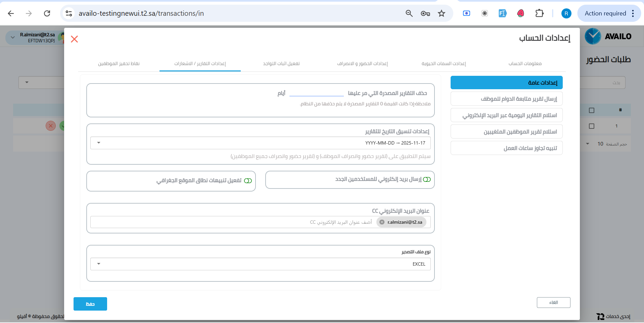Click the blue حفظ save button
The width and height of the screenshot is (644, 323).
(90, 304)
